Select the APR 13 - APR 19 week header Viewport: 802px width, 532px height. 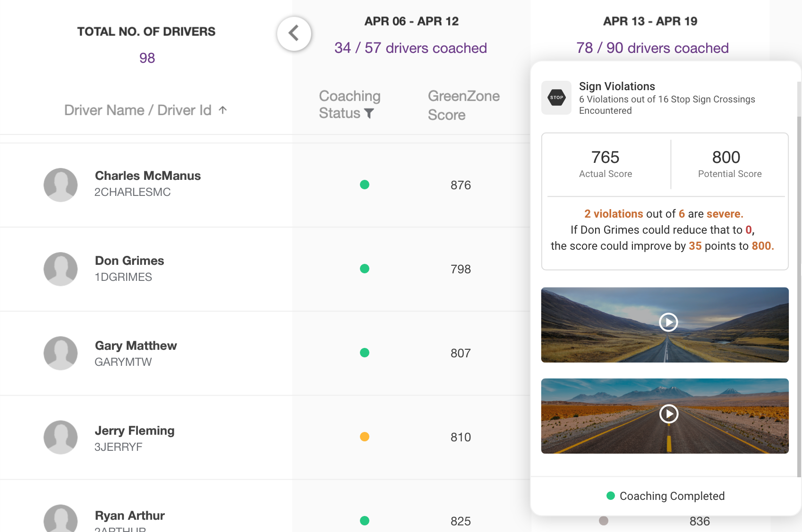(x=650, y=21)
